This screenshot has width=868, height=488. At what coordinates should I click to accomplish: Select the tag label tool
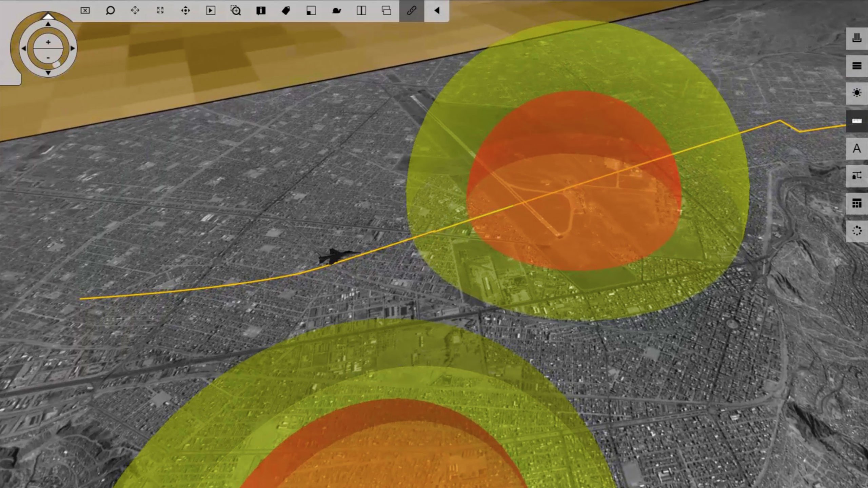coord(286,11)
